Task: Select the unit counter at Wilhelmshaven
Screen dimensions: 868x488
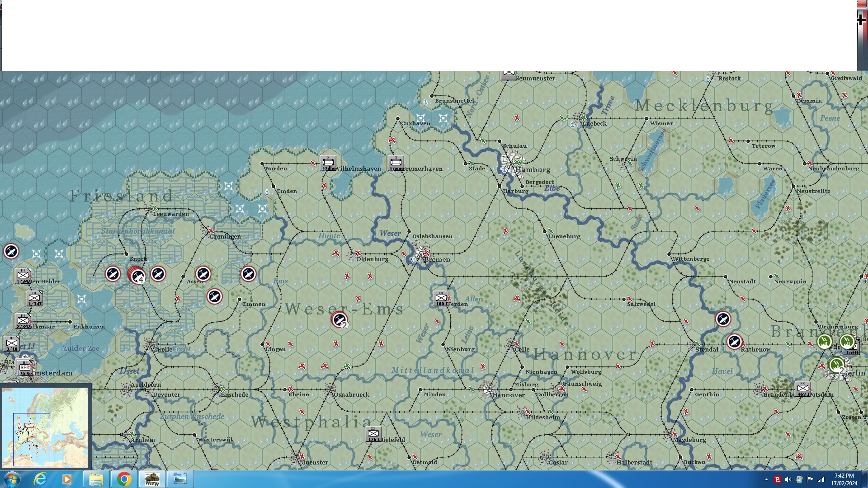Action: point(328,163)
